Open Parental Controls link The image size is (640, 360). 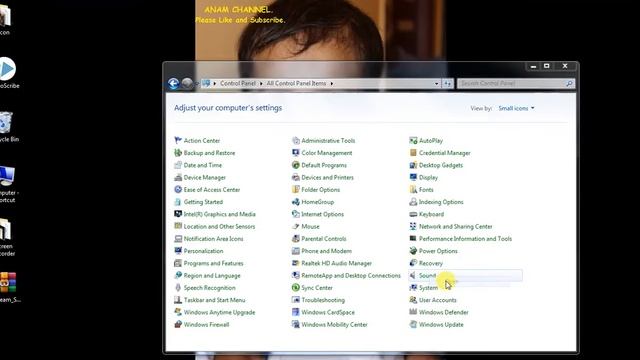[x=324, y=238]
